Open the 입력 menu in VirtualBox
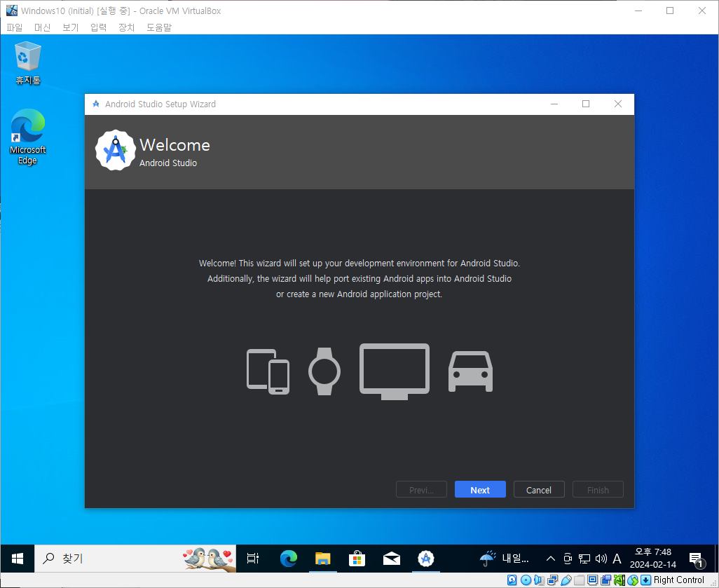Image resolution: width=719 pixels, height=588 pixels. pos(99,27)
